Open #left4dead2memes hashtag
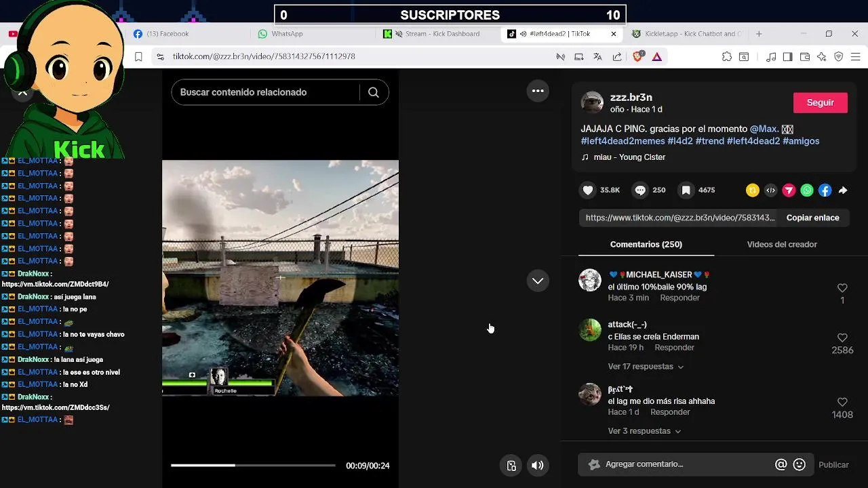Screen dimensions: 868x488 (623, 141)
